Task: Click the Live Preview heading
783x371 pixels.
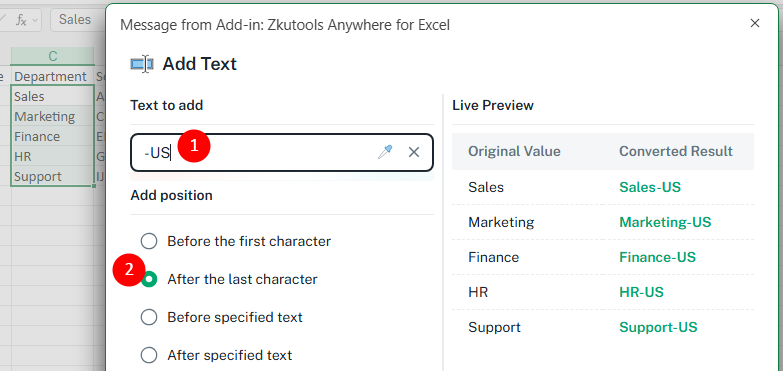Action: pos(493,105)
